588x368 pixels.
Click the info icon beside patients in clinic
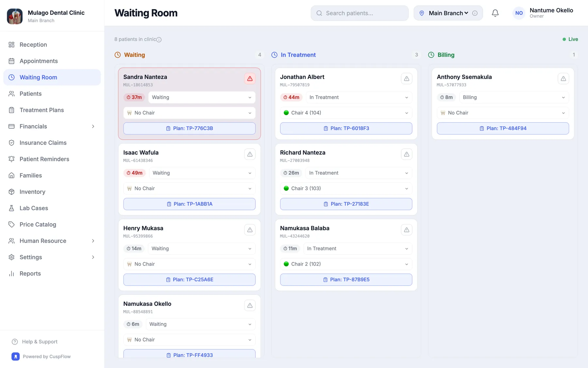pyautogui.click(x=159, y=40)
